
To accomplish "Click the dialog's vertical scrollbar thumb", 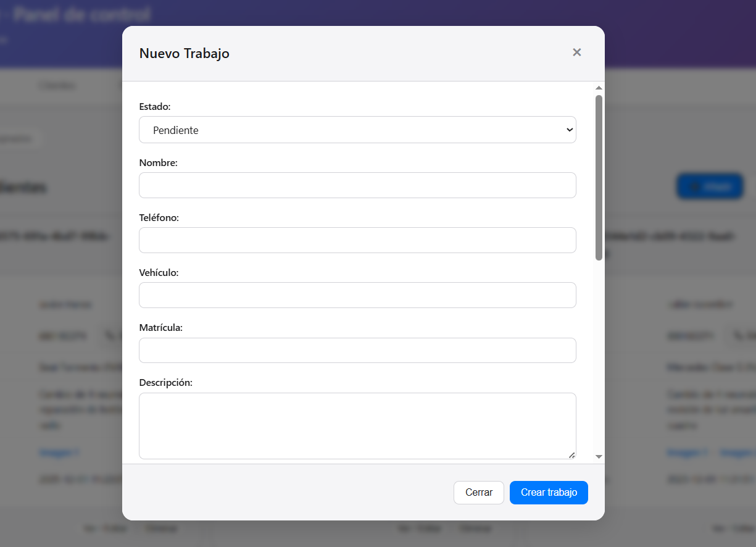I will point(599,178).
